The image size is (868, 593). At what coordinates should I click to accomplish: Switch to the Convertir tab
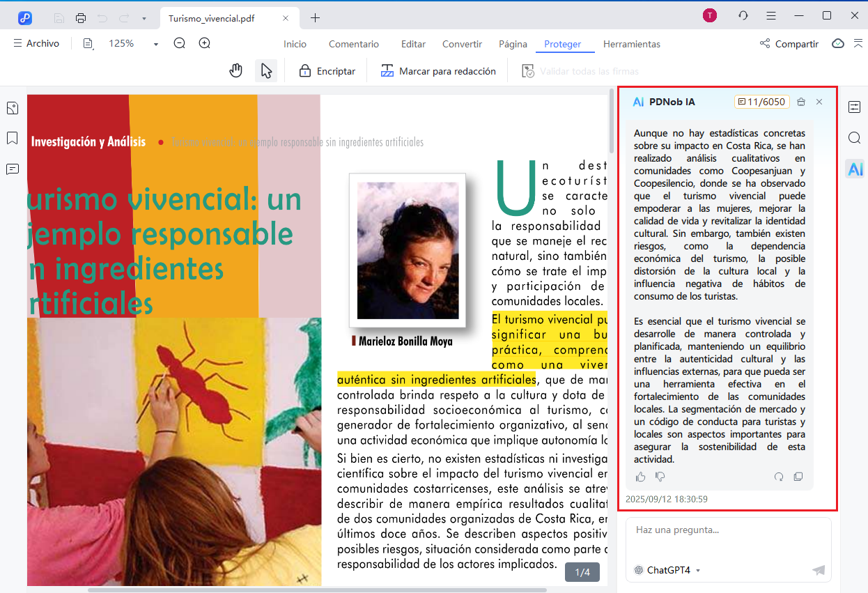(462, 44)
